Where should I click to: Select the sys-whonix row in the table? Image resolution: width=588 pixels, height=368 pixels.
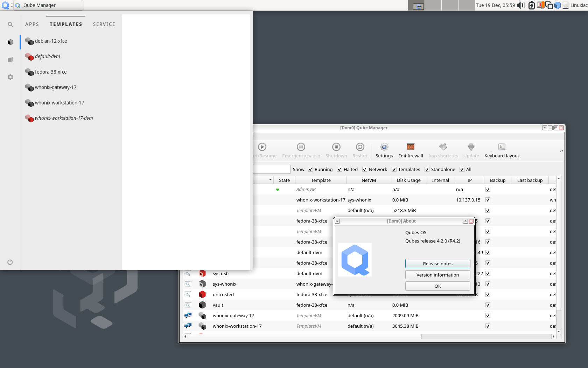point(369,284)
